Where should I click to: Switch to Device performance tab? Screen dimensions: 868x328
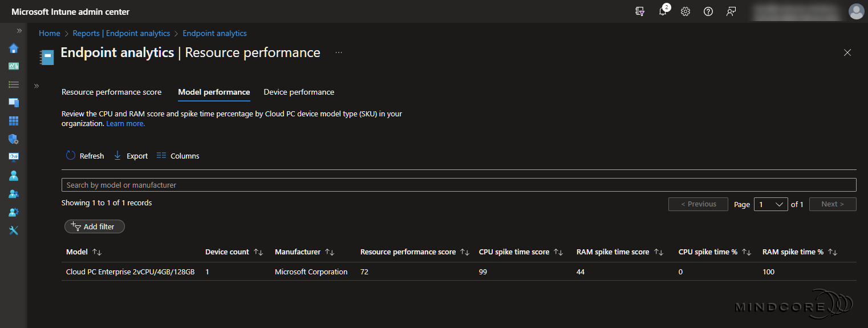click(299, 92)
